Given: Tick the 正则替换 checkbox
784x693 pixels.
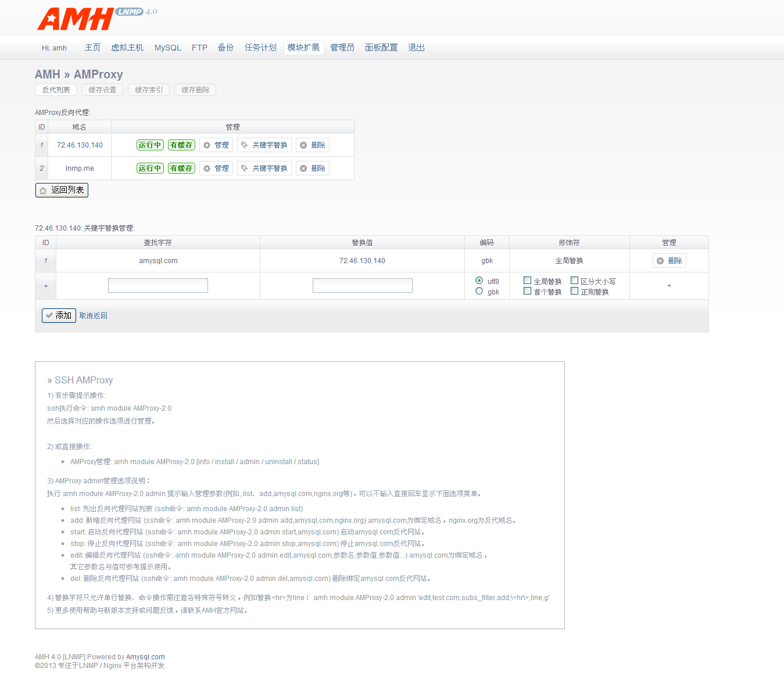Looking at the screenshot, I should tap(575, 291).
